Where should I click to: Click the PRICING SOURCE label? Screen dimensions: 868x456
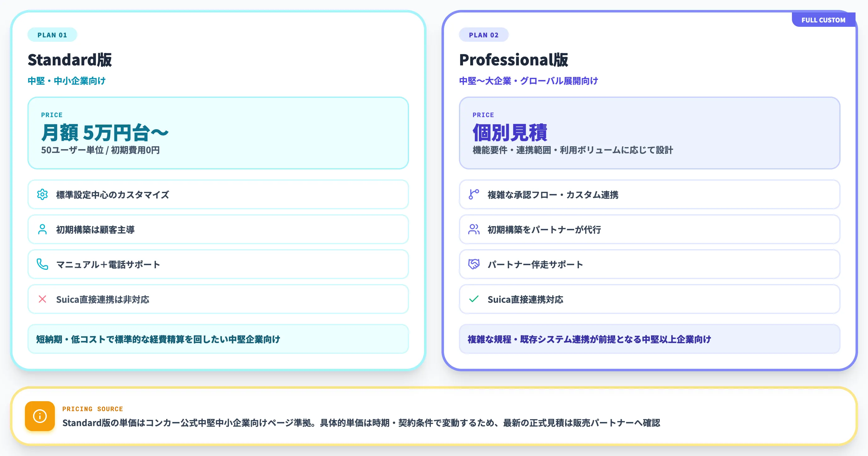[x=93, y=409]
